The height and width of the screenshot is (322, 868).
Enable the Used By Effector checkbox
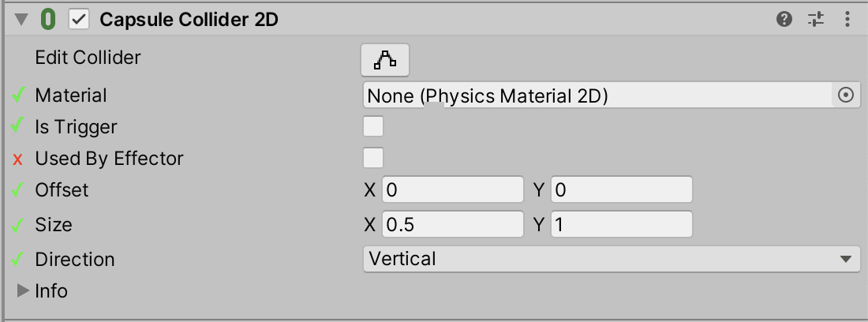373,158
